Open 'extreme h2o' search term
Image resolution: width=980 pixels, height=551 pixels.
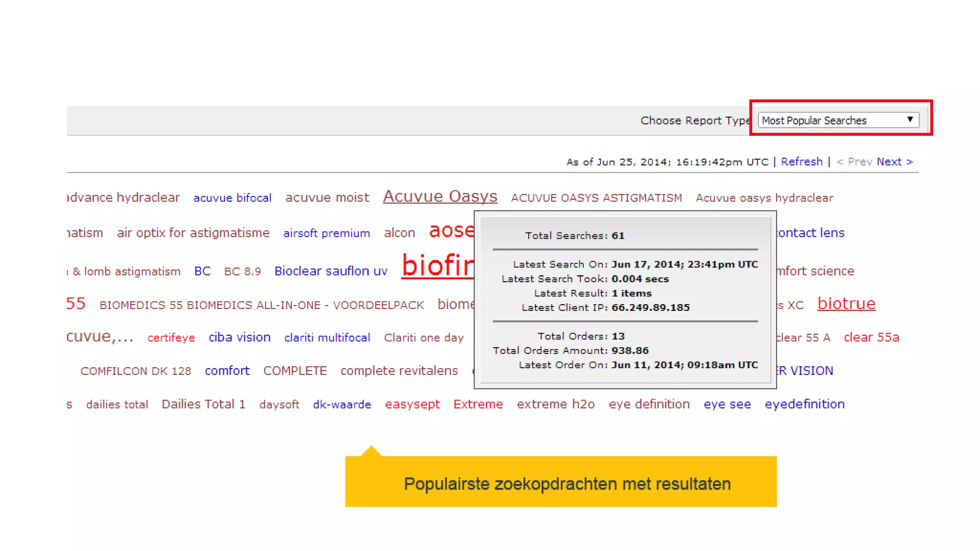pyautogui.click(x=556, y=404)
